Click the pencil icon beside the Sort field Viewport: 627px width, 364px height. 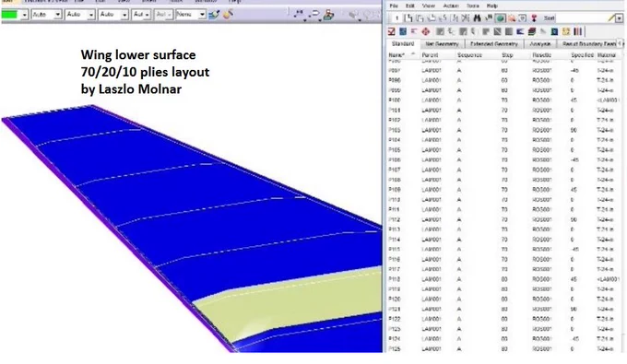[x=612, y=18]
